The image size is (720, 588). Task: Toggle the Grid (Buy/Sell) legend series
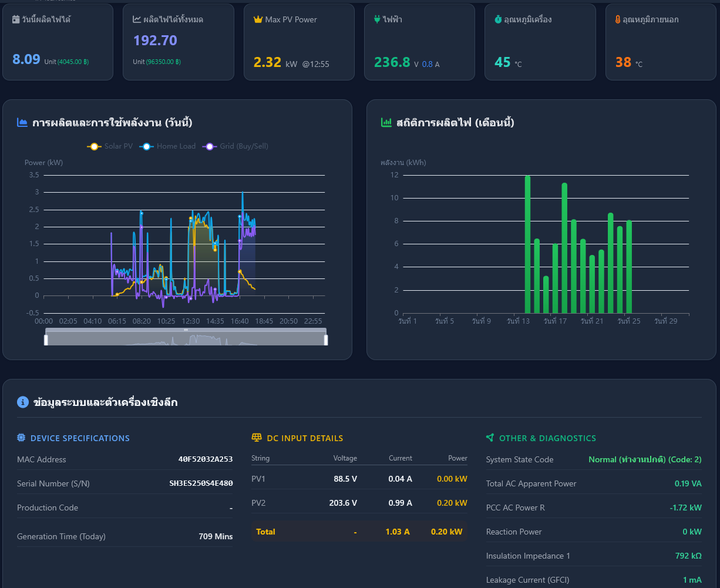235,146
